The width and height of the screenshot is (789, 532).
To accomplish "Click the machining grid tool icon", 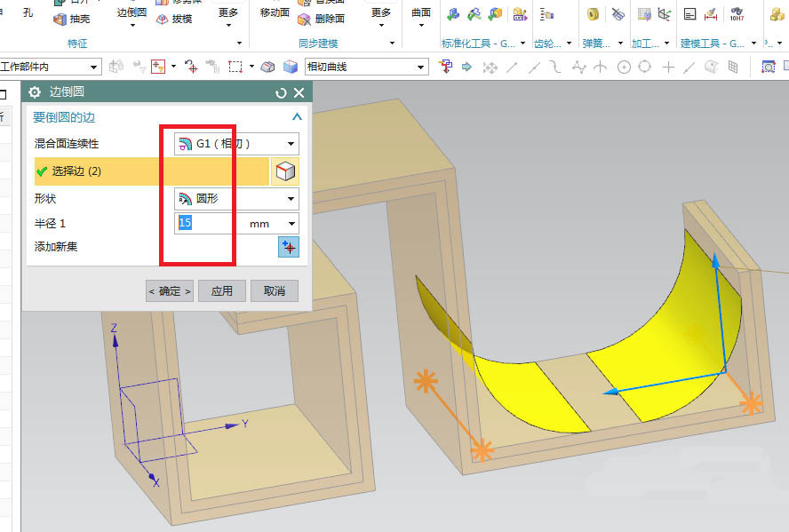I will coord(644,14).
